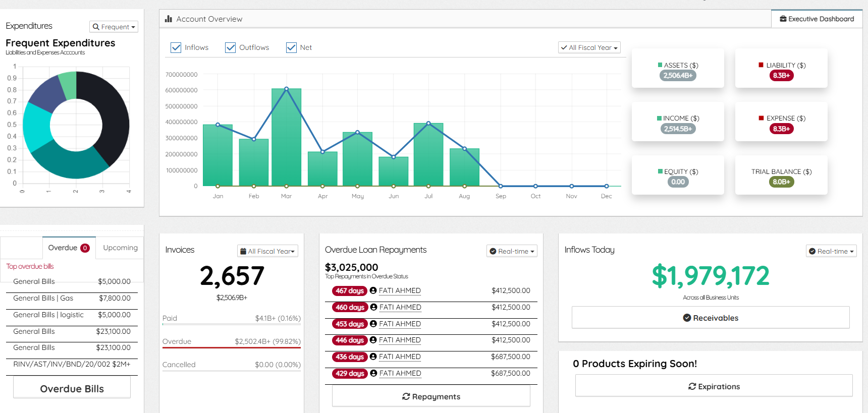Click the Account Overview bar chart icon

[169, 19]
